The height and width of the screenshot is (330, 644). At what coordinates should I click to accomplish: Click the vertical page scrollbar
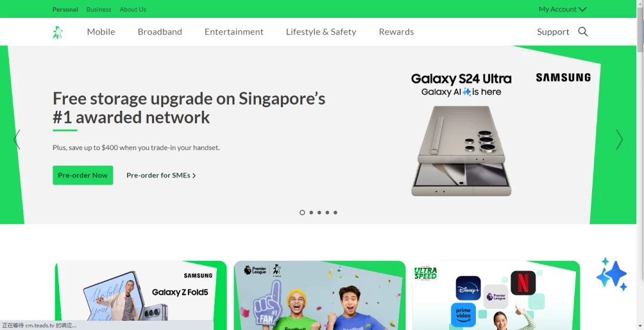point(640,165)
